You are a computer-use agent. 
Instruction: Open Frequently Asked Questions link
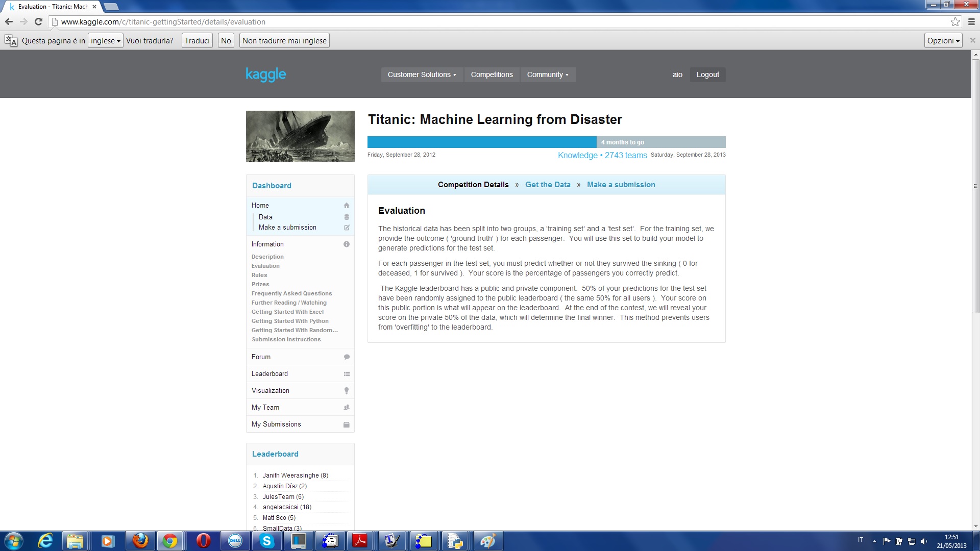pos(291,293)
